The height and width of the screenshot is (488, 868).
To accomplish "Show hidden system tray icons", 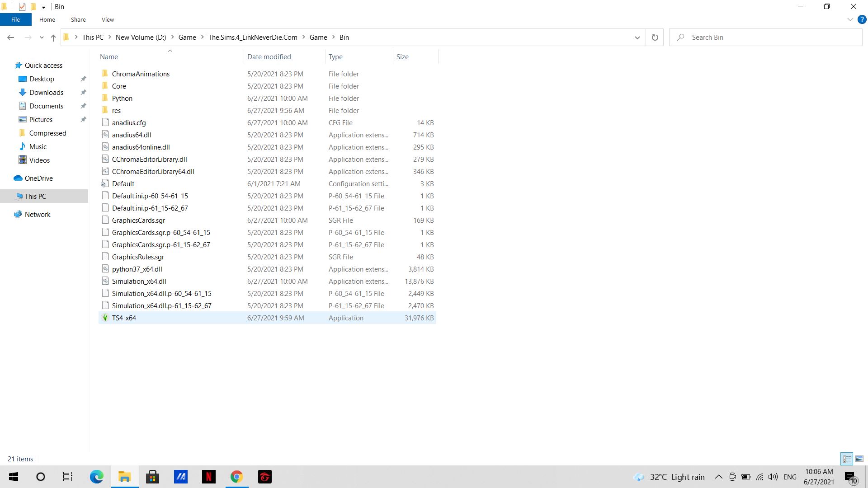I will (x=718, y=477).
